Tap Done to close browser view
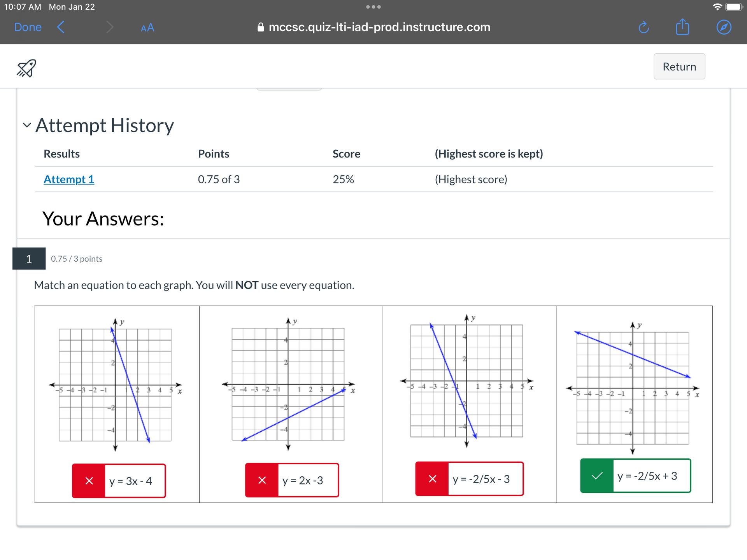This screenshot has height=560, width=747. pyautogui.click(x=28, y=27)
